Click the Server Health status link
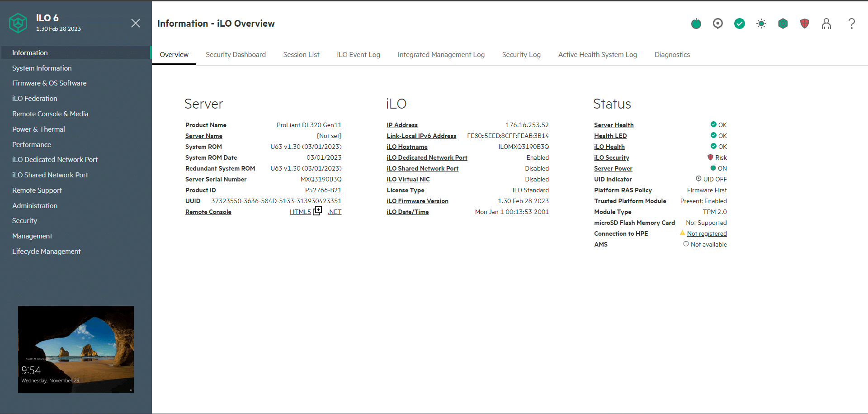The height and width of the screenshot is (414, 868). tap(613, 125)
